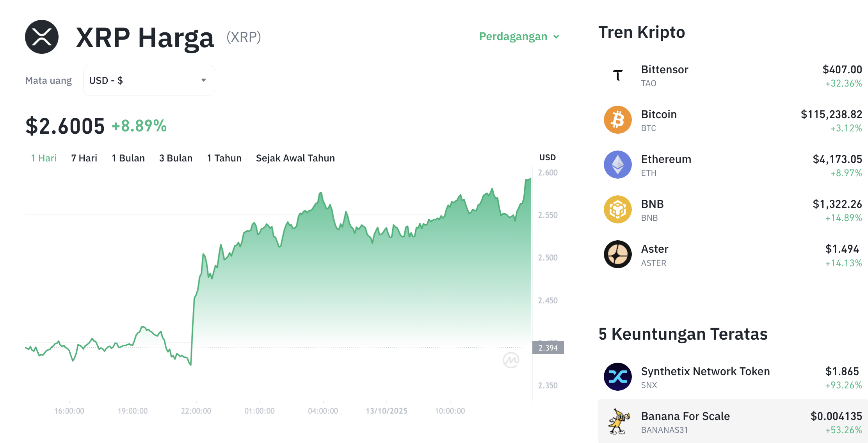Click the Aster coin icon
Viewport: 868px width, 443px height.
click(617, 255)
